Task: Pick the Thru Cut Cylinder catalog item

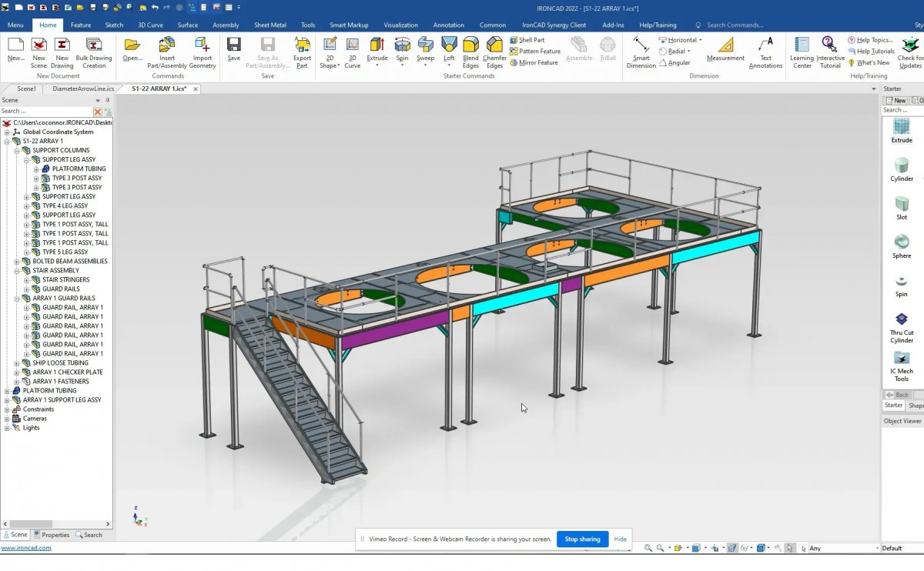Action: [x=901, y=325]
